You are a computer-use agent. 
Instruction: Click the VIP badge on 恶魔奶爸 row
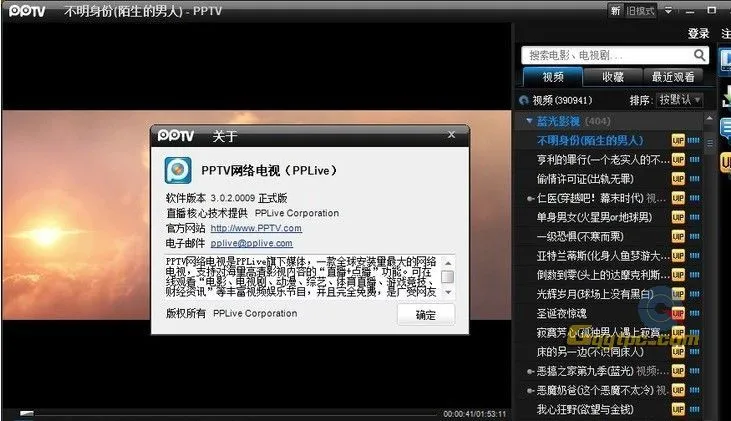[x=678, y=390]
